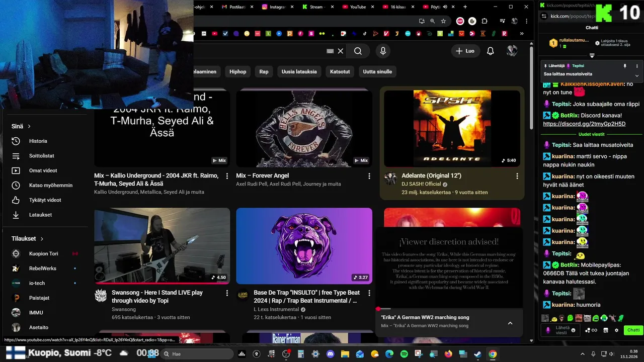Open options for the Swansong video
This screenshot has height=362, width=644.
[x=227, y=293]
